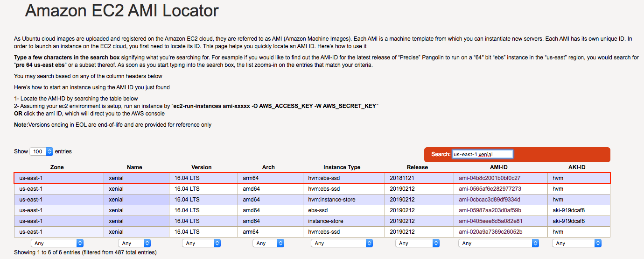This screenshot has width=644, height=259.
Task: Open AMI link ami-05987aa203d0af59b
Action: 490,210
